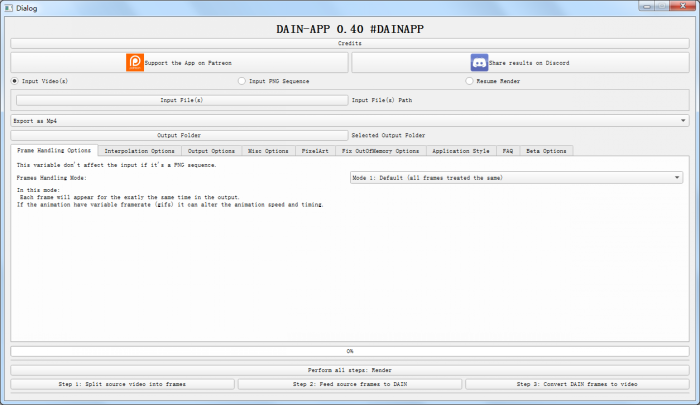
Task: Click the Dialog window title icon
Action: tap(8, 8)
